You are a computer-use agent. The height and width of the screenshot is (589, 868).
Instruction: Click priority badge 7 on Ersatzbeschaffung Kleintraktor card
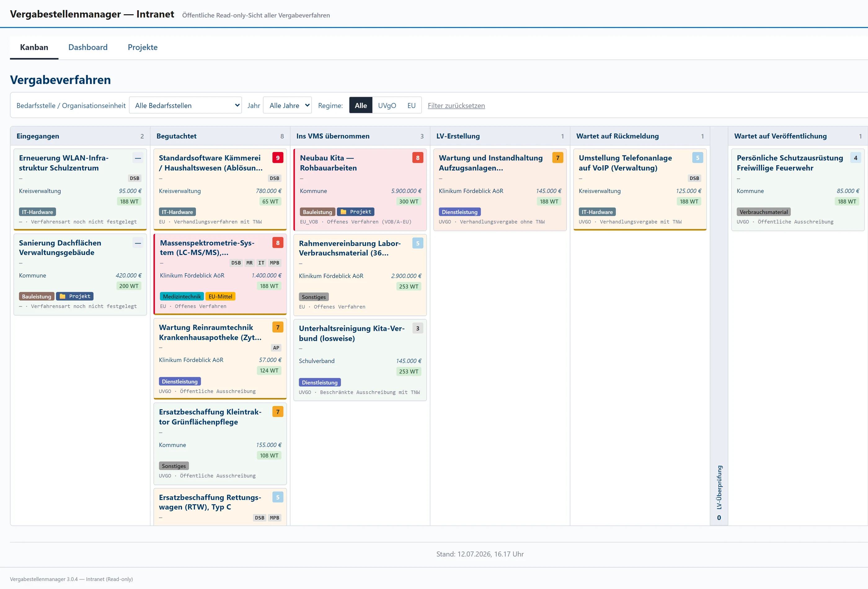point(277,412)
